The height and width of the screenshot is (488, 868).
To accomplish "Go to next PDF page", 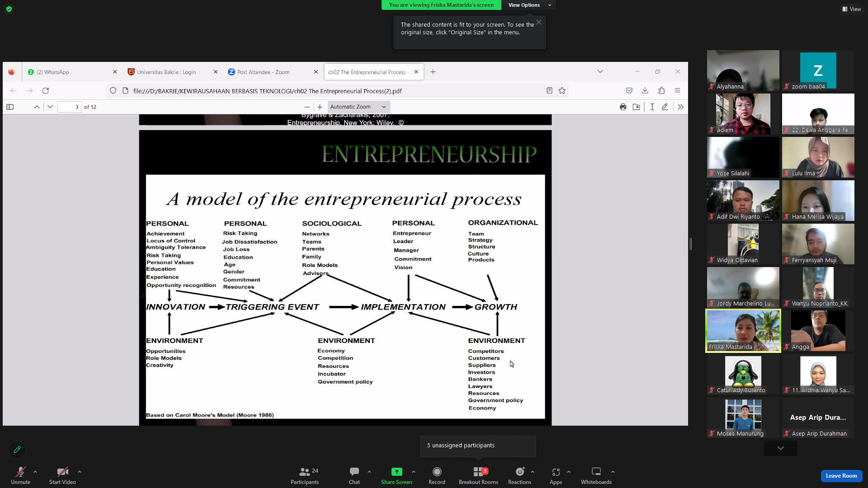I will pyautogui.click(x=50, y=107).
